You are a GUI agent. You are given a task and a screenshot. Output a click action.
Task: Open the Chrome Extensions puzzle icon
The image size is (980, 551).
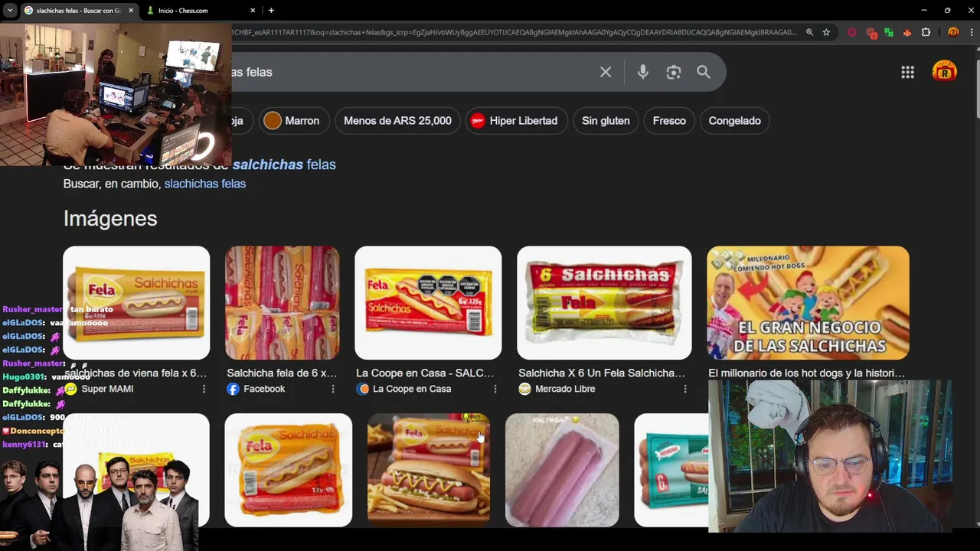[x=926, y=32]
